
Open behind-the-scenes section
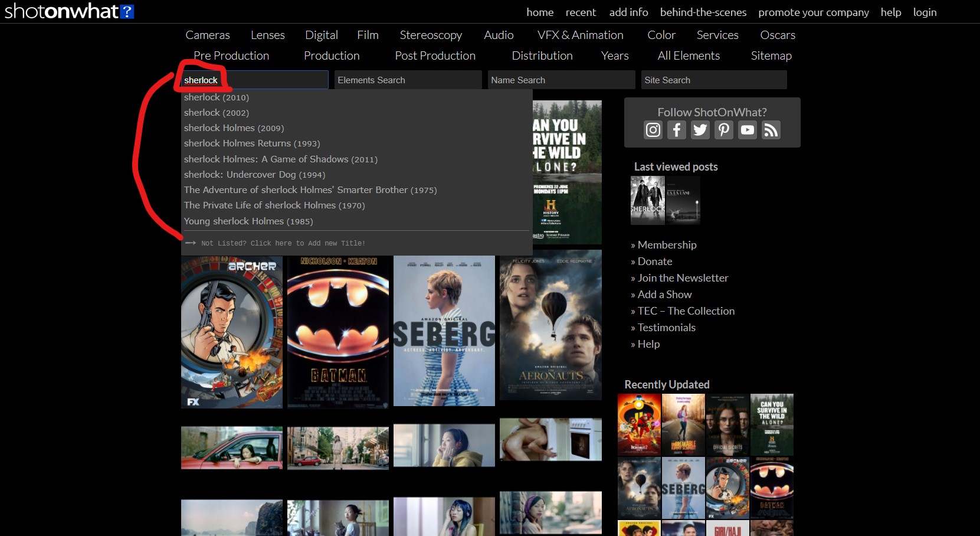pyautogui.click(x=703, y=12)
